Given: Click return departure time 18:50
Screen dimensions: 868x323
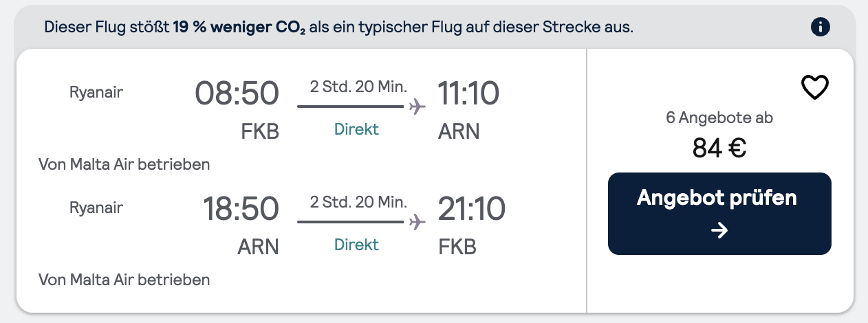Looking at the screenshot, I should click(x=241, y=209).
